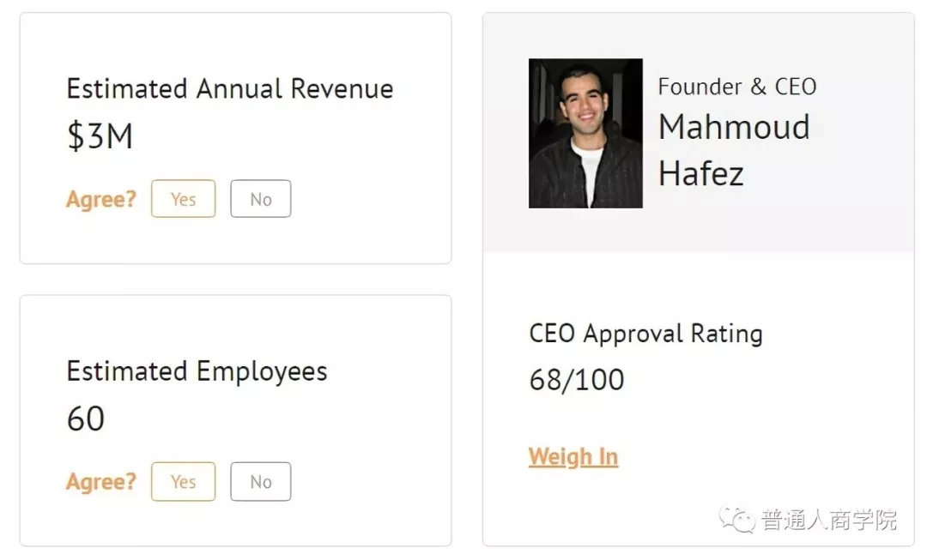This screenshot has width=927, height=560.
Task: Click the 60 employees figure
Action: click(86, 419)
